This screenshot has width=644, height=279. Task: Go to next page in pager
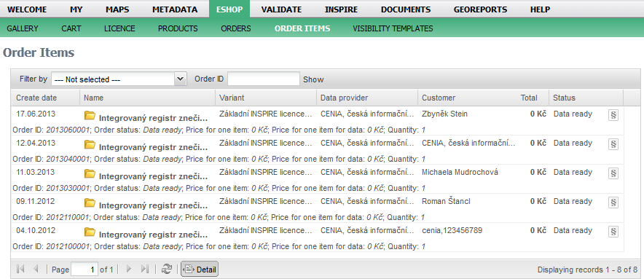pyautogui.click(x=129, y=269)
